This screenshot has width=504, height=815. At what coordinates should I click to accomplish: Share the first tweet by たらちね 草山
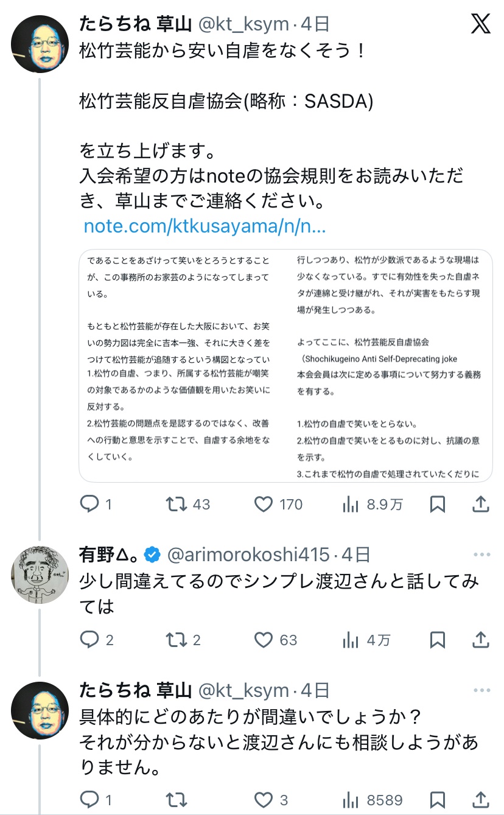pyautogui.click(x=481, y=504)
